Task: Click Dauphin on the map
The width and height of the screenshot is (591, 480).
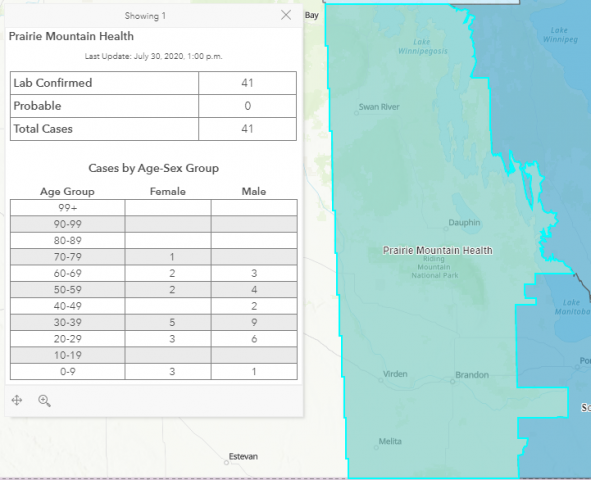Action: click(464, 223)
